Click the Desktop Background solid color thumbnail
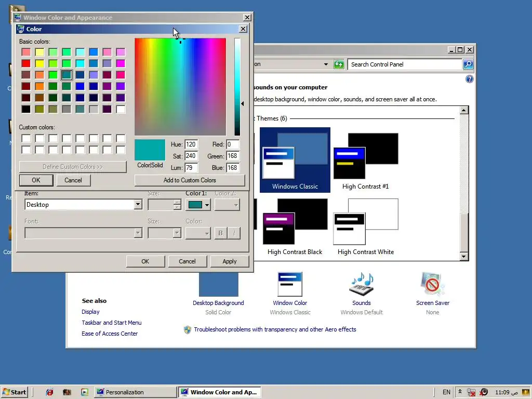 coord(219,284)
